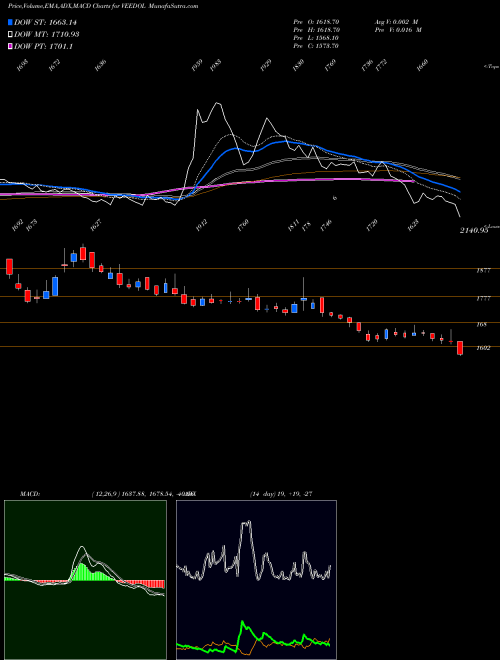This screenshot has height=660, width=500.
Task: Click the tall blue candlestick near the left
Action: pyautogui.click(x=55, y=287)
